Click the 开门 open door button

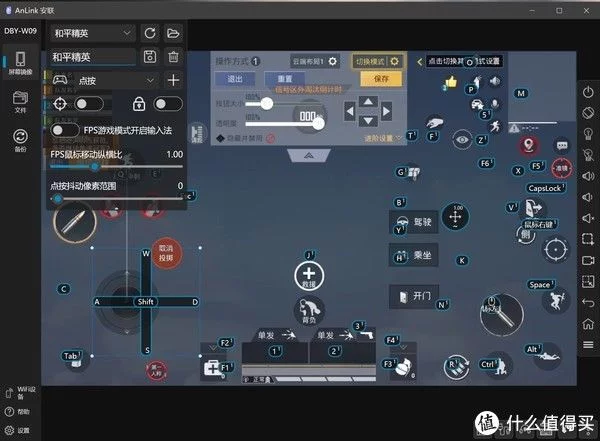pos(414,296)
